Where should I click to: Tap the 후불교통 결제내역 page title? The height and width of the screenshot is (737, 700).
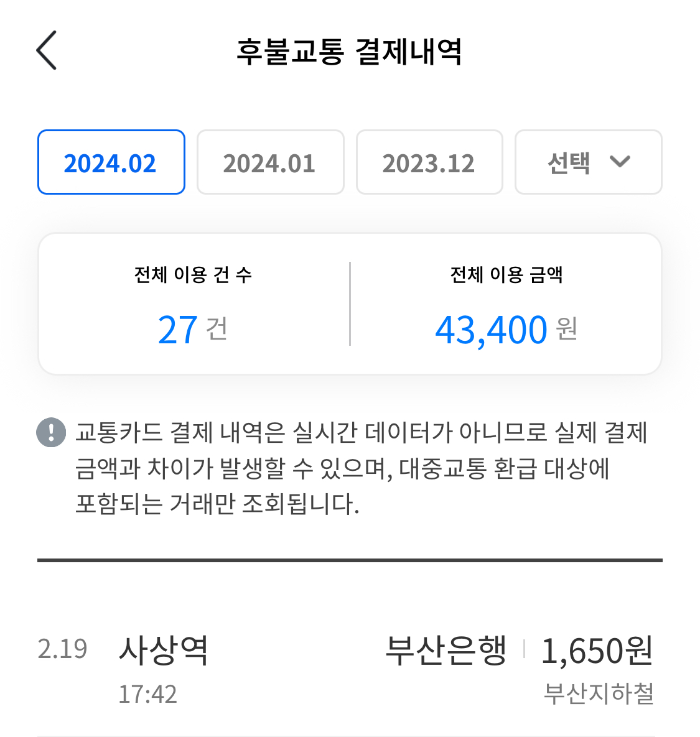[349, 52]
